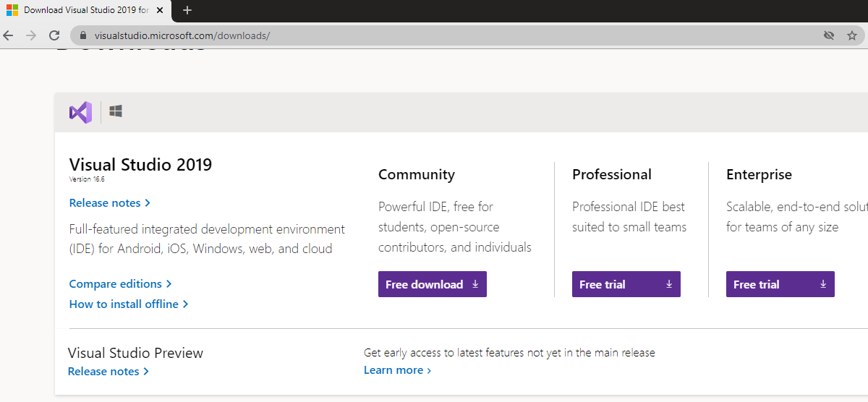Click the padlock site info icon
This screenshot has width=868, height=402.
(83, 35)
